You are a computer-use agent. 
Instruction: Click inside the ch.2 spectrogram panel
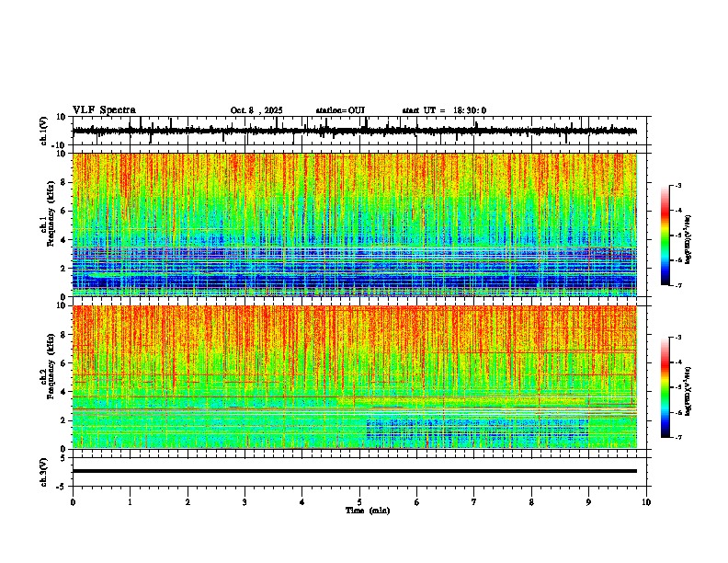coord(355,377)
